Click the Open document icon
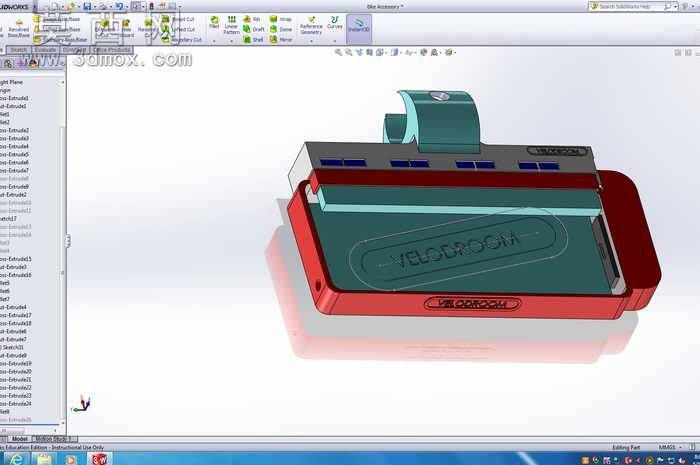This screenshot has width=700, height=465. 71,6
